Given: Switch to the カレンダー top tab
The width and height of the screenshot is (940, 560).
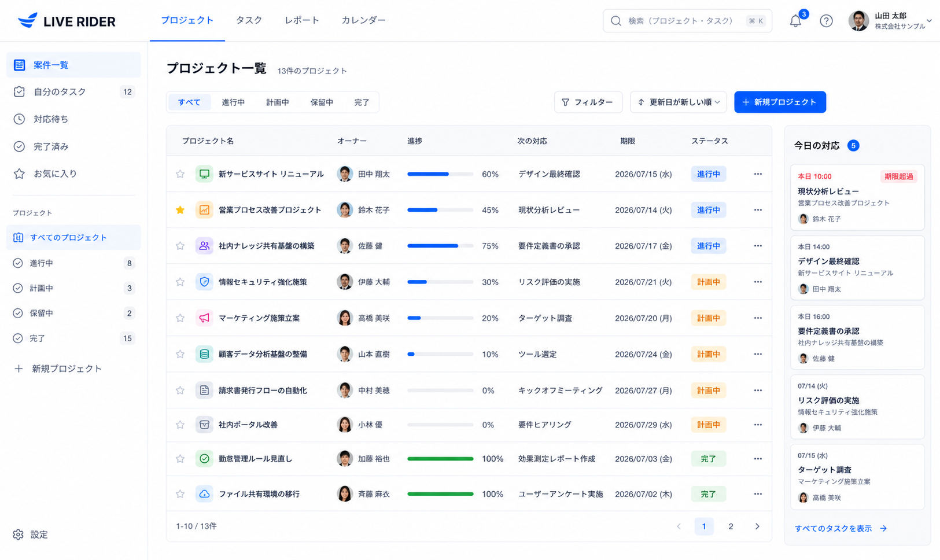Looking at the screenshot, I should coord(363,20).
